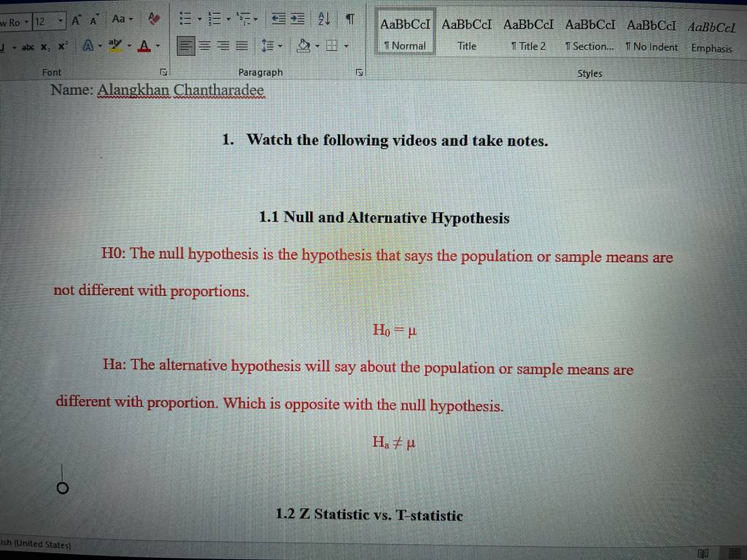747x560 pixels.
Task: Select Align Left
Action: 186,46
